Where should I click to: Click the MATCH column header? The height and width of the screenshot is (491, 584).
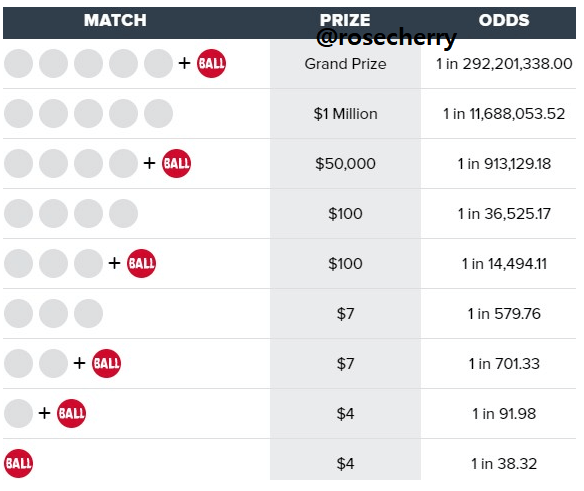pos(115,20)
